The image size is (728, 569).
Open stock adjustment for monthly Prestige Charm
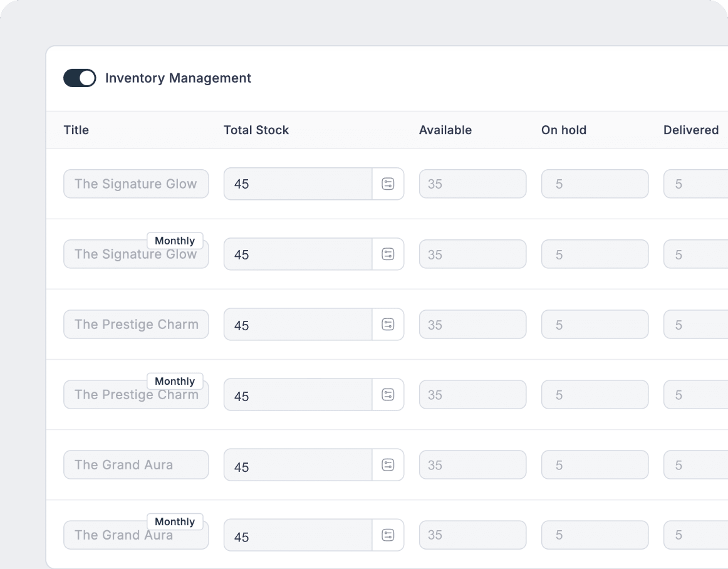pyautogui.click(x=388, y=394)
